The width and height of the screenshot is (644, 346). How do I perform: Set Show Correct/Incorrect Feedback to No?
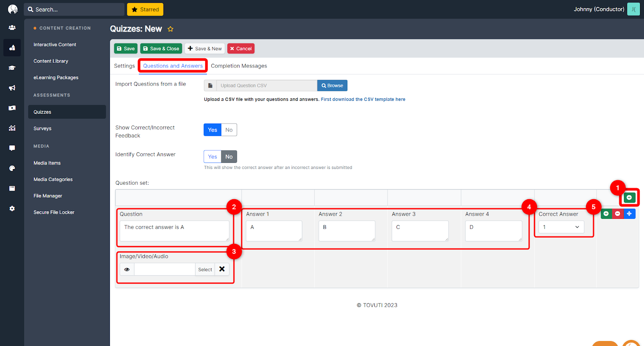pyautogui.click(x=229, y=130)
